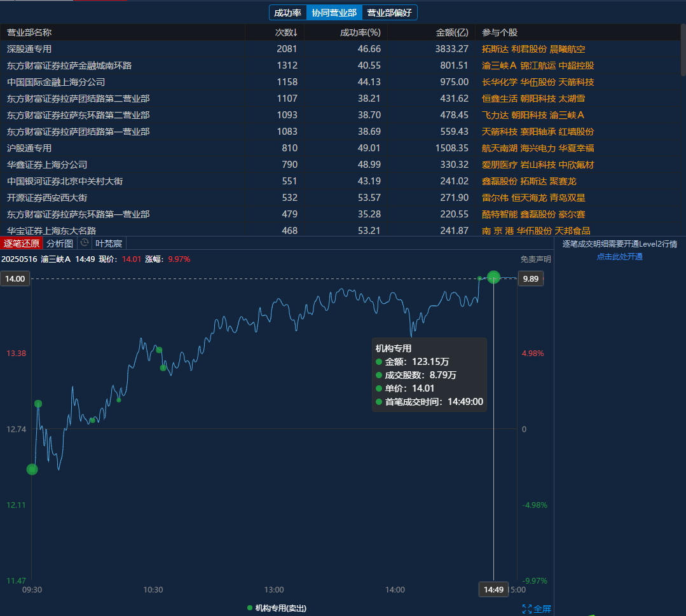This screenshot has width=686, height=616.
Task: Open stock 襄阳轴承 link
Action: (x=538, y=132)
